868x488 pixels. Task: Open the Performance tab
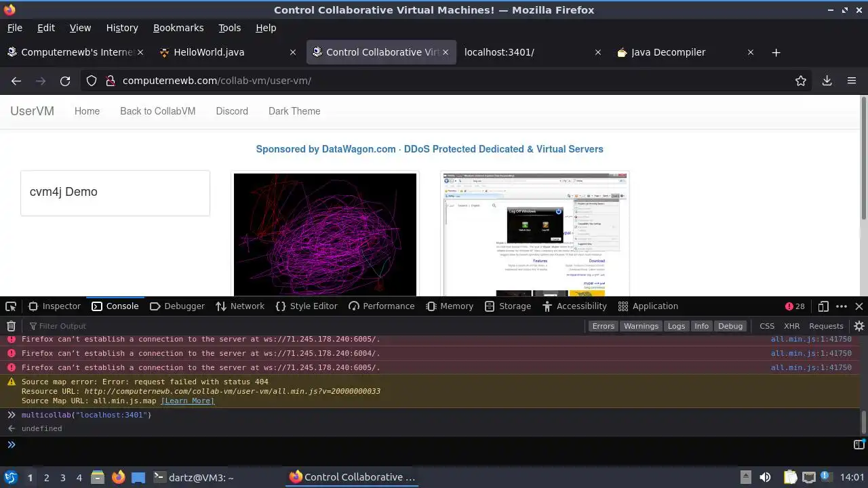381,306
